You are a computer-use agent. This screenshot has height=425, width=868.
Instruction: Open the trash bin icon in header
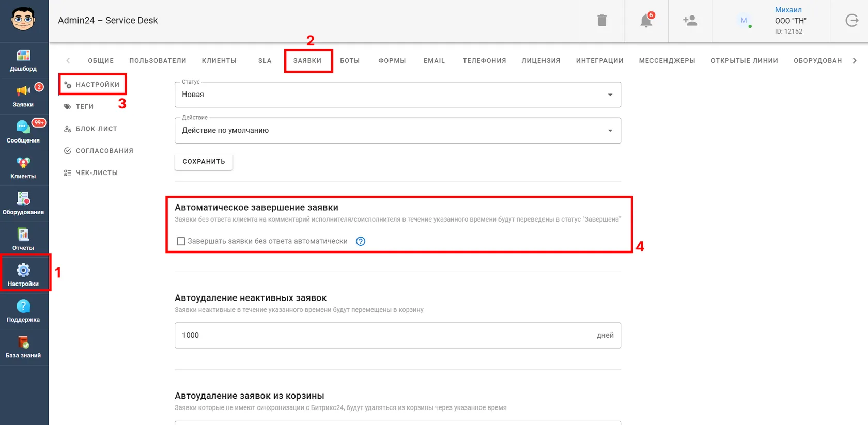pyautogui.click(x=602, y=21)
